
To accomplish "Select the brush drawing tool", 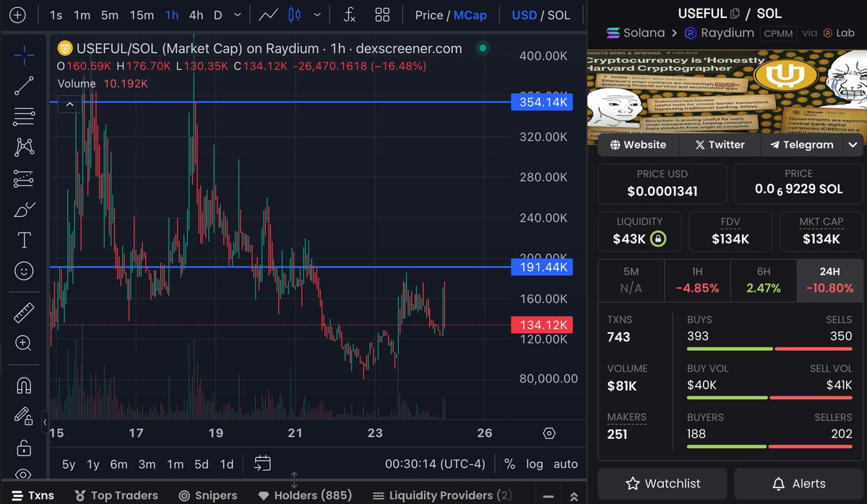I will coord(24,209).
